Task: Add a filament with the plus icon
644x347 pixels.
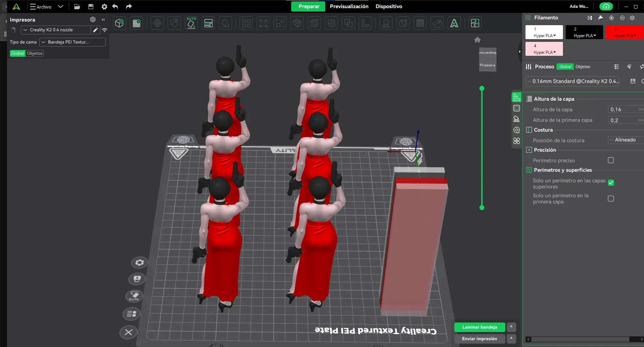Action: click(611, 18)
